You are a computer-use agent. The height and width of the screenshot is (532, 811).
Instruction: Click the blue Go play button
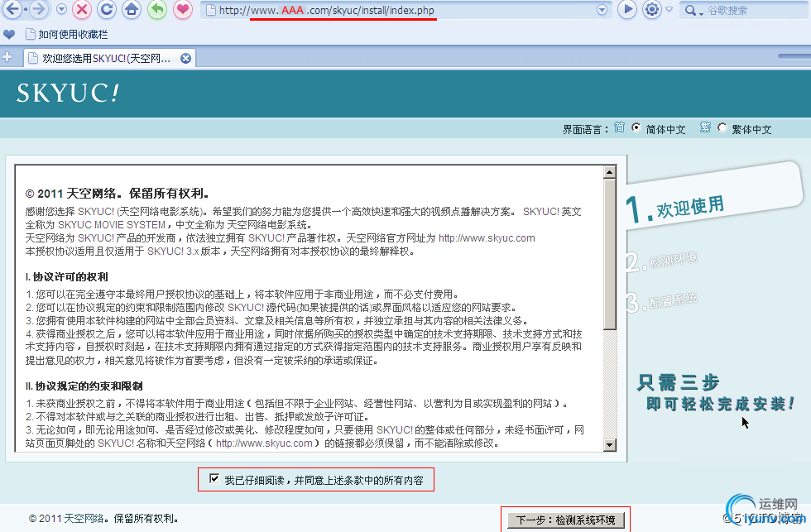[x=627, y=9]
